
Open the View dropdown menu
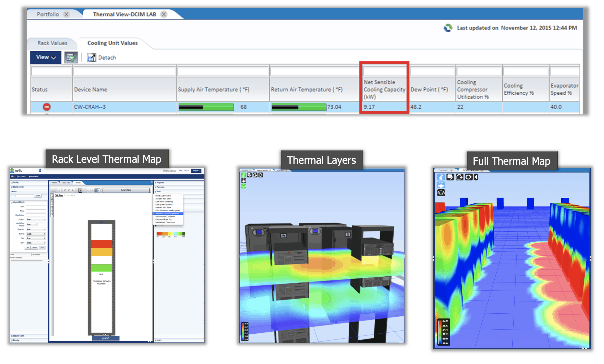tap(46, 57)
